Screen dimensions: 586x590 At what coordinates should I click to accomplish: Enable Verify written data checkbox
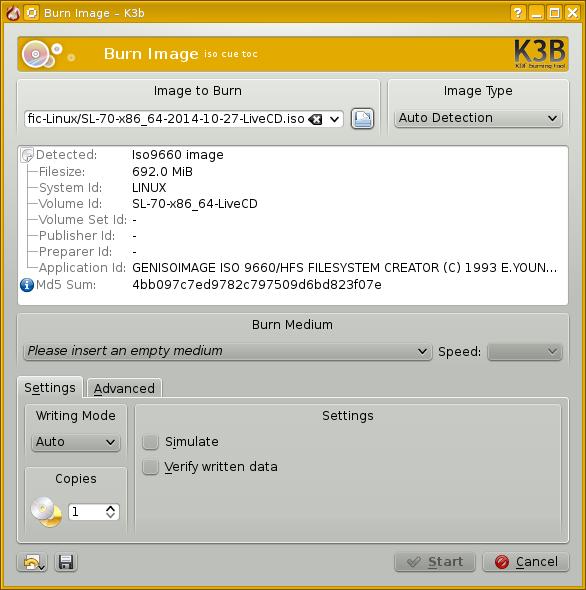(x=151, y=467)
